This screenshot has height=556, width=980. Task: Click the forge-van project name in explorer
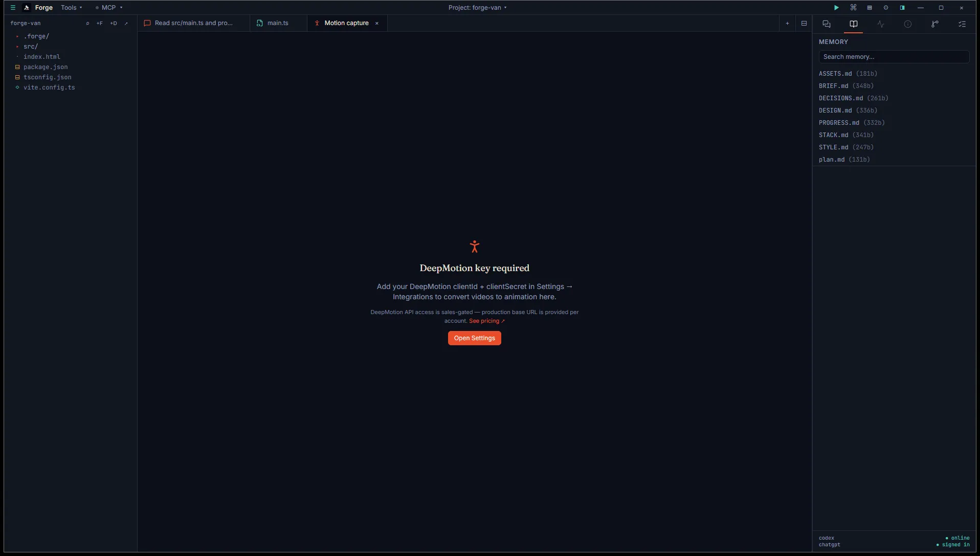pyautogui.click(x=26, y=23)
